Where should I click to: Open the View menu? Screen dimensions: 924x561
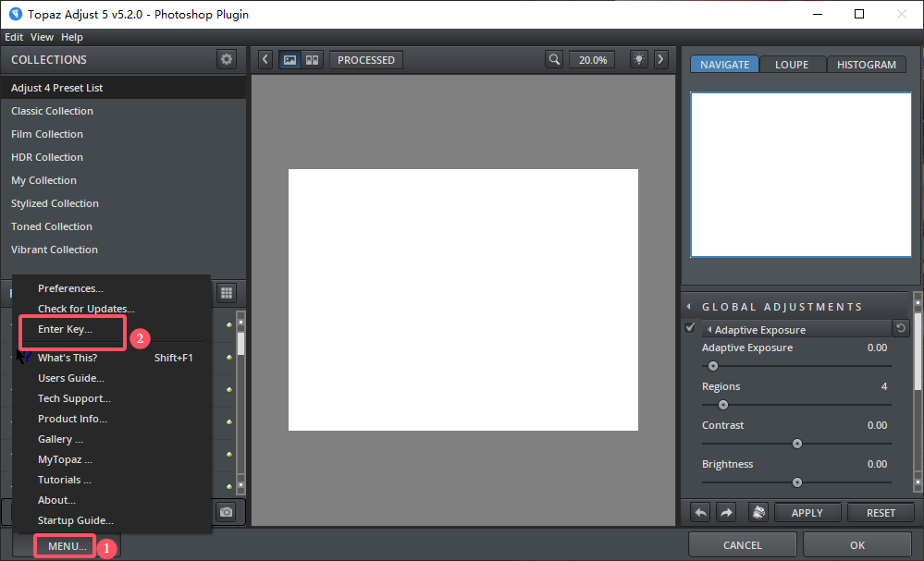(x=42, y=37)
